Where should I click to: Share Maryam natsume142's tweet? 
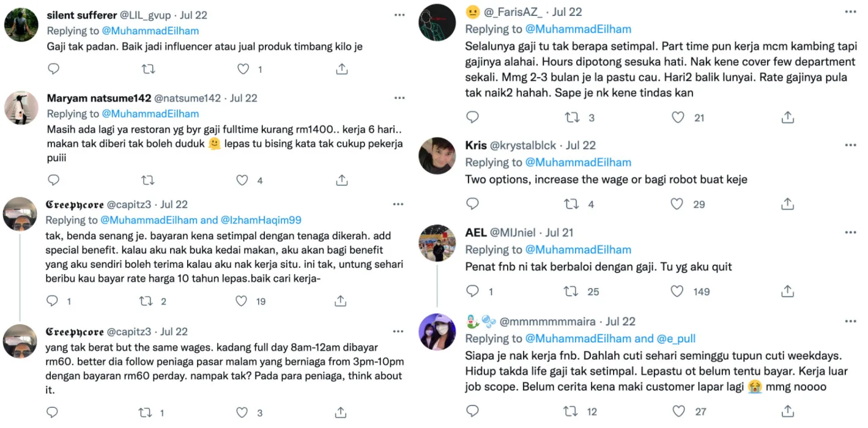[341, 180]
